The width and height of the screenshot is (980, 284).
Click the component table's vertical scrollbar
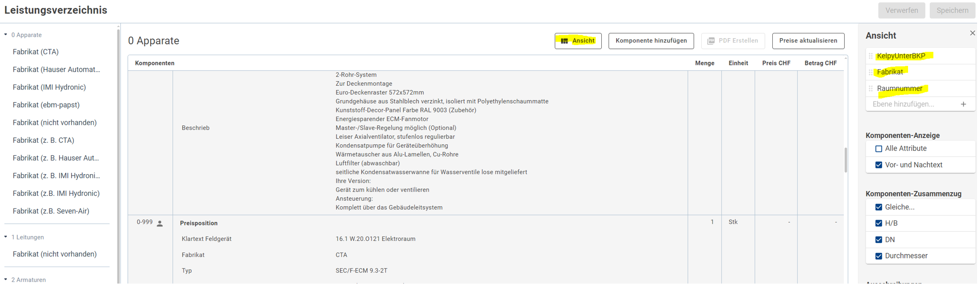[845, 160]
